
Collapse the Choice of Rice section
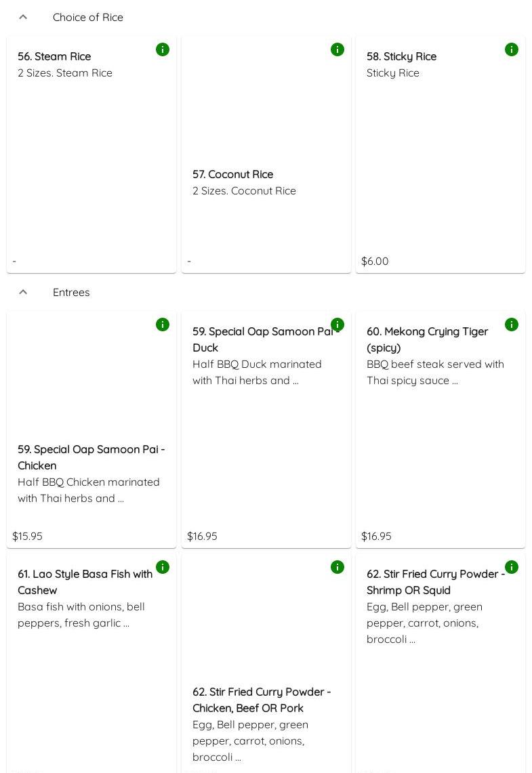23,17
